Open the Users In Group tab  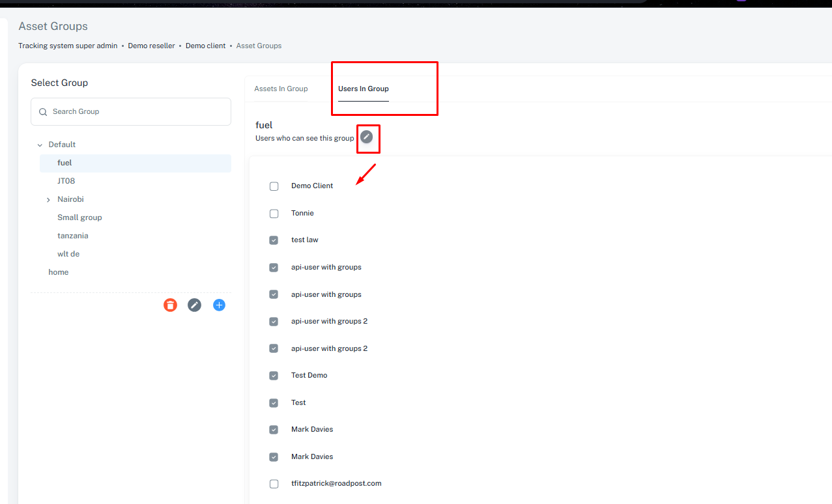click(363, 89)
